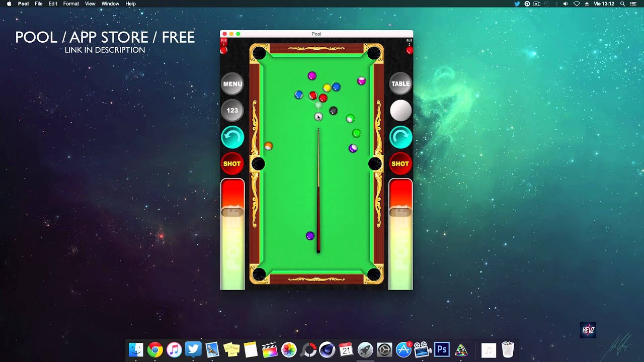Rotate the cue with the right cyan arrow

(400, 137)
